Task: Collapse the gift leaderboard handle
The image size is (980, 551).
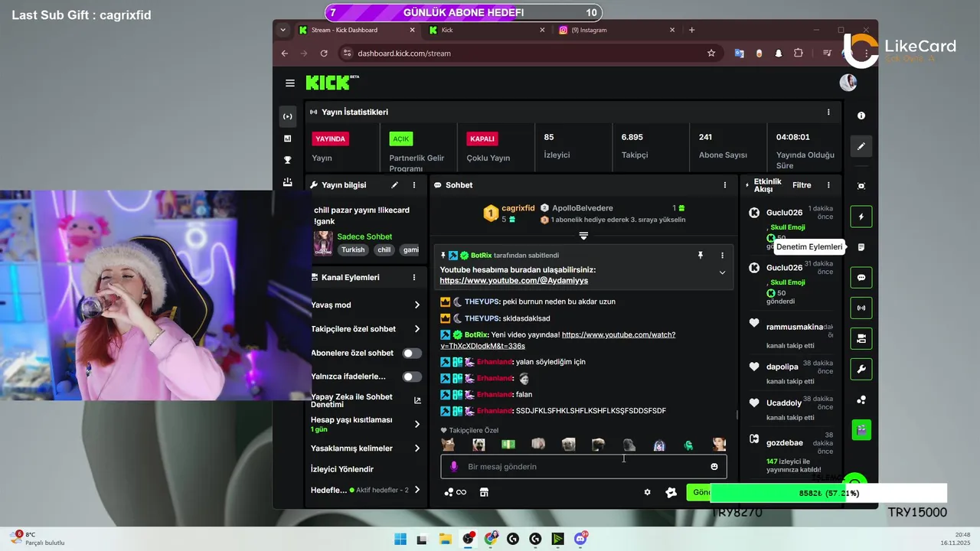Action: (583, 236)
